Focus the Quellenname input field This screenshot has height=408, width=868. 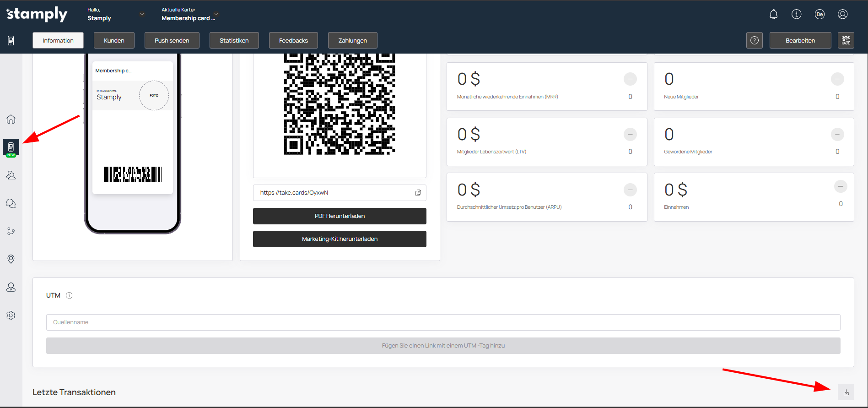point(443,322)
